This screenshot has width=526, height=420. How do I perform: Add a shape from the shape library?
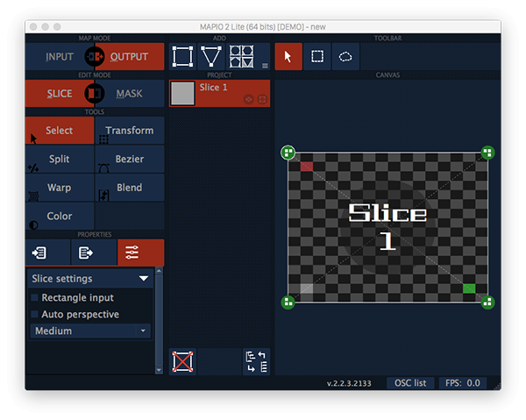(x=241, y=56)
